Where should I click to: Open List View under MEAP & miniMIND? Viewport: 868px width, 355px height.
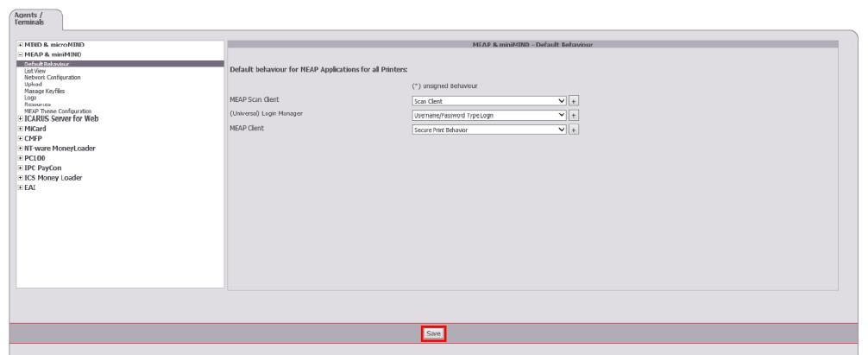[35, 71]
